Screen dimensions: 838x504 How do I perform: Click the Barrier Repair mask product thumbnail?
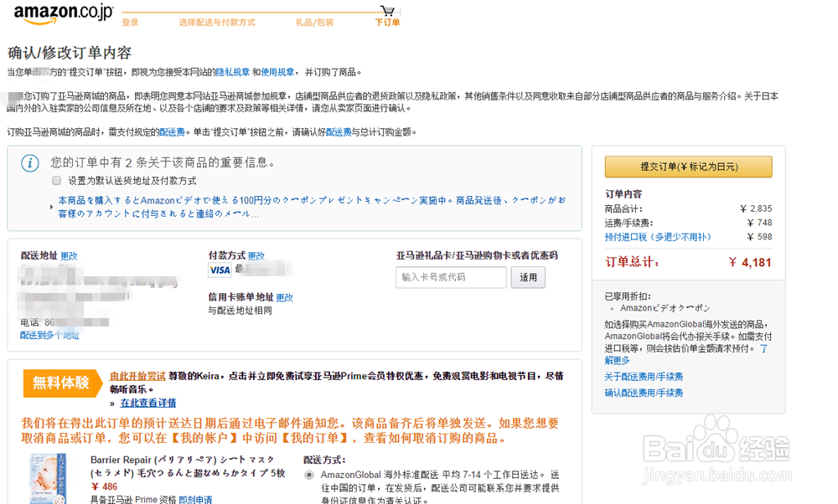49,479
